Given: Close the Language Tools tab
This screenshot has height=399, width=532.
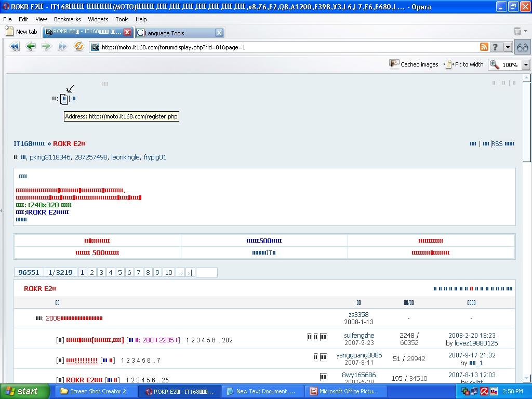Looking at the screenshot, I should (219, 33).
